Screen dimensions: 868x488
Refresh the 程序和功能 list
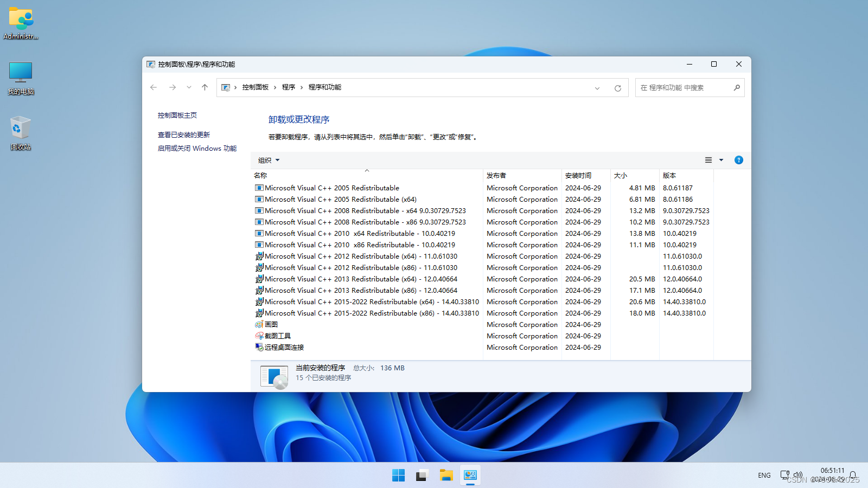617,88
